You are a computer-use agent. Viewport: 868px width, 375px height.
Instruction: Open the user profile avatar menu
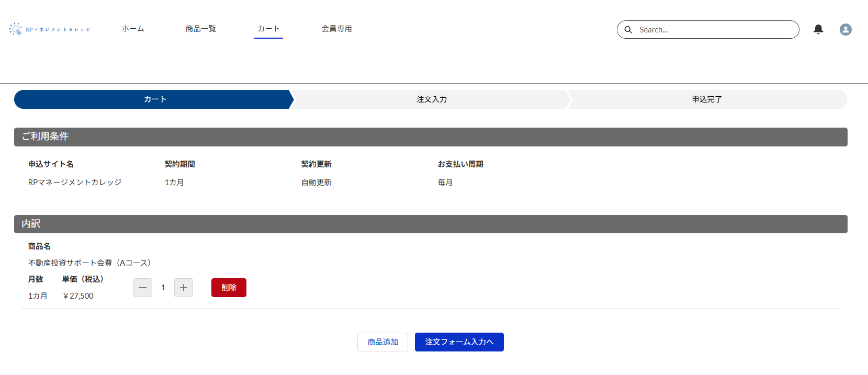[846, 29]
